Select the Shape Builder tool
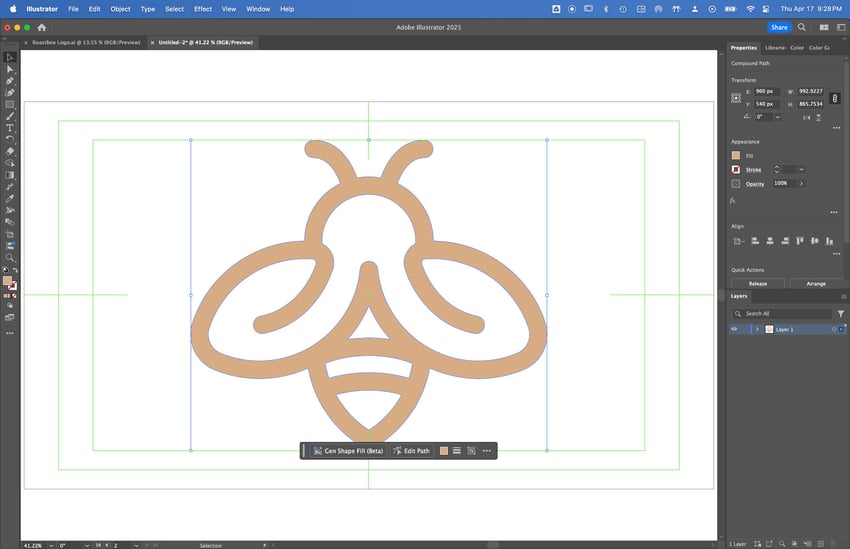Screen dimensions: 850x549 tap(10, 163)
